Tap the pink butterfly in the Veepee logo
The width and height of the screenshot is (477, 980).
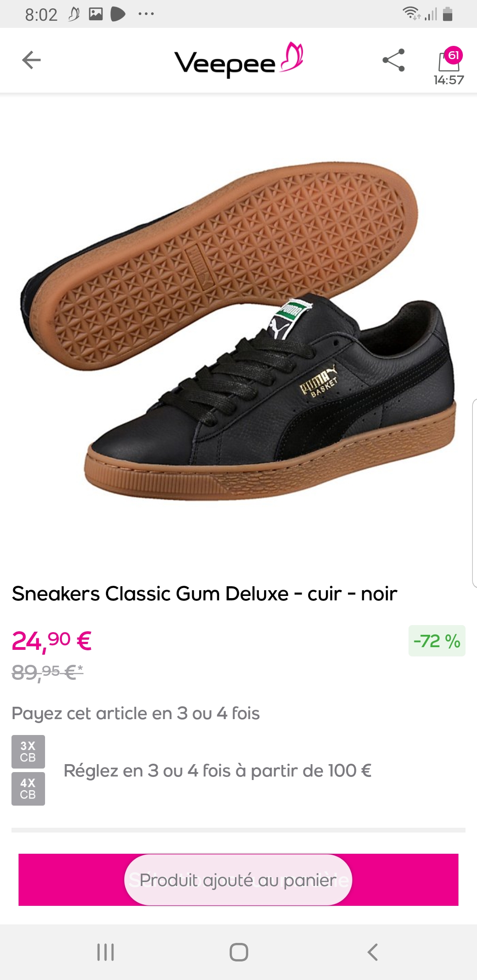(292, 57)
